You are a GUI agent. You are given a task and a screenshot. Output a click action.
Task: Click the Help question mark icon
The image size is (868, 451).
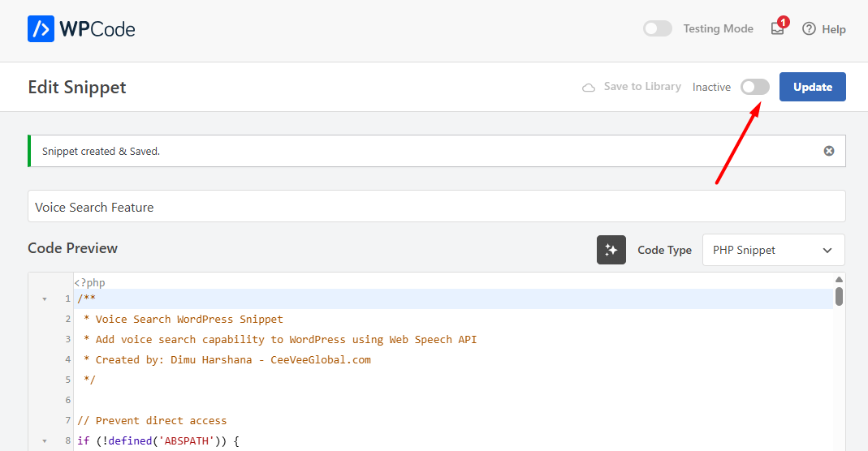[809, 28]
